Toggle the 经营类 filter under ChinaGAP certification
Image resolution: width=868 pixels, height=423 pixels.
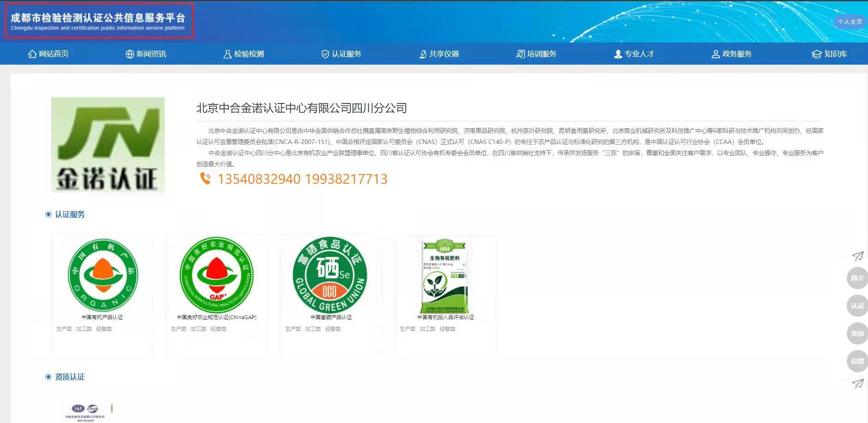218,329
